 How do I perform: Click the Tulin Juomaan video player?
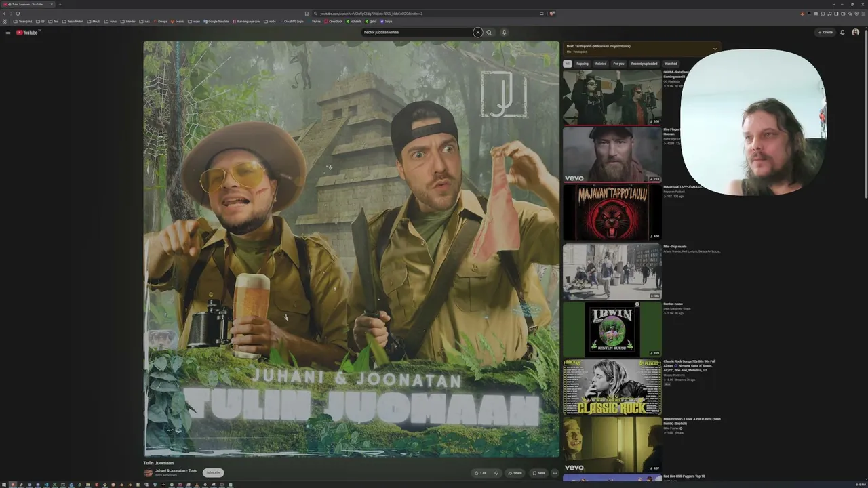click(x=351, y=249)
